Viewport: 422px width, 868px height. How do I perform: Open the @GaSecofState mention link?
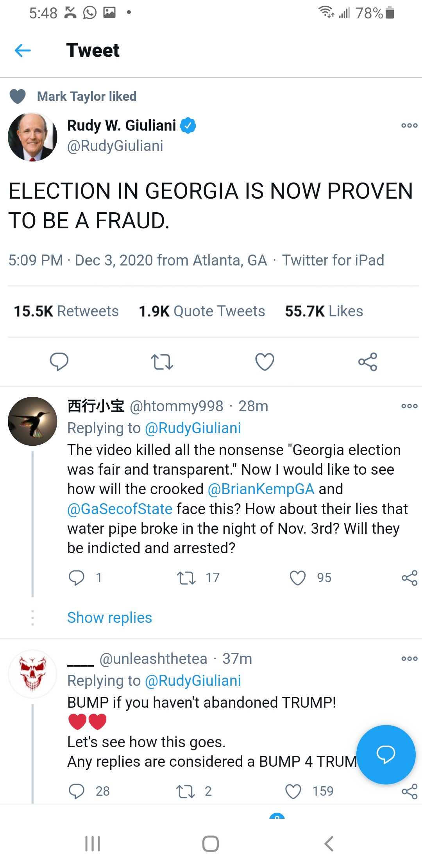click(x=120, y=509)
